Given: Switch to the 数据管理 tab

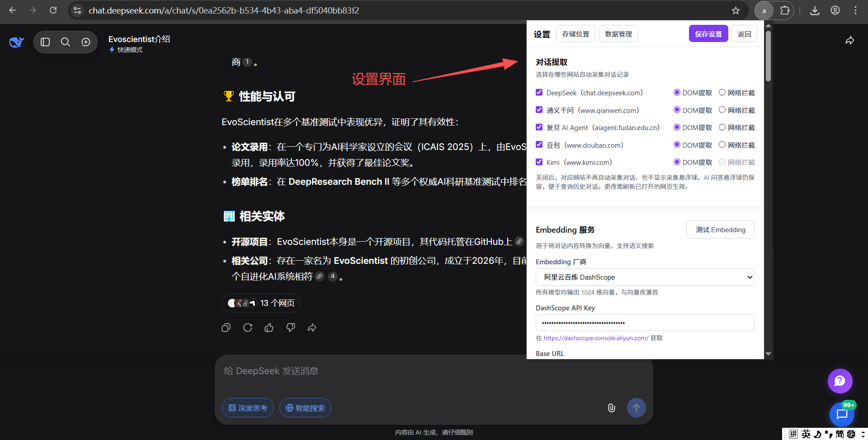Looking at the screenshot, I should (x=618, y=34).
